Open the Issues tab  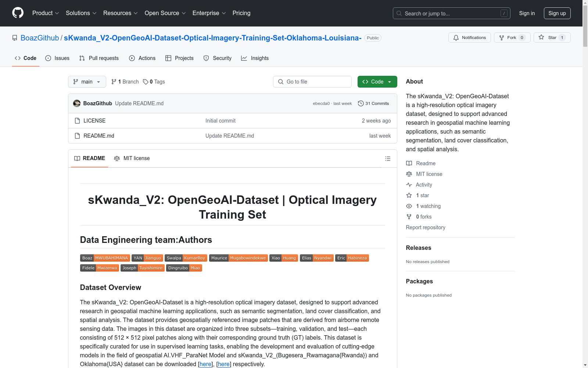tap(57, 58)
